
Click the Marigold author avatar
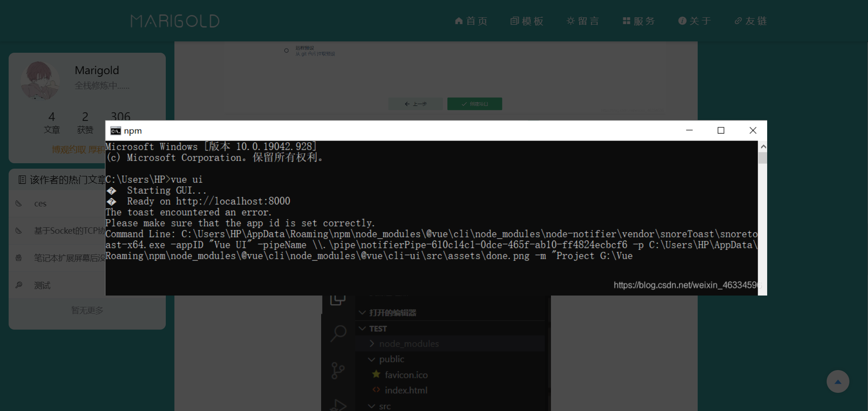[x=40, y=80]
